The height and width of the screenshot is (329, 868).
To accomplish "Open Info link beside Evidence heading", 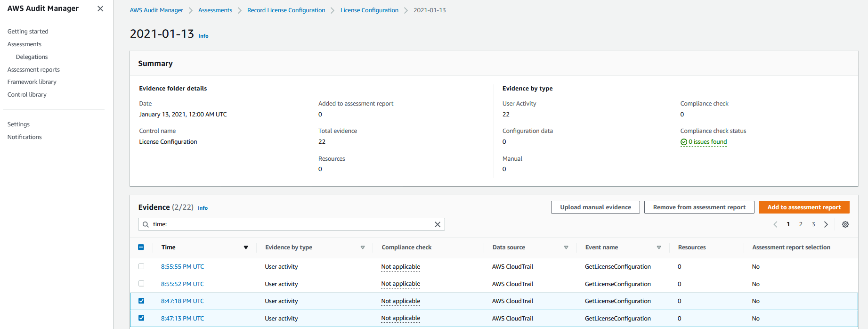I will 203,208.
